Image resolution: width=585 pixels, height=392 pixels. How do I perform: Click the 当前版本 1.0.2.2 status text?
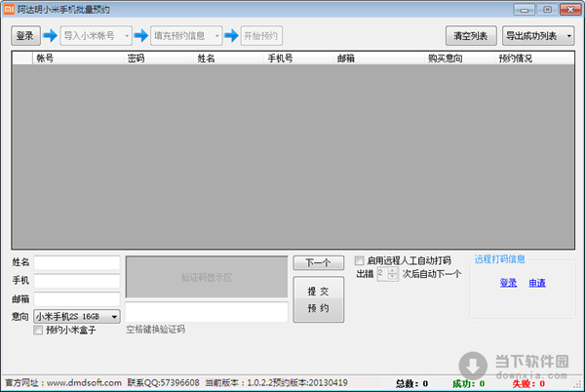tap(239, 383)
